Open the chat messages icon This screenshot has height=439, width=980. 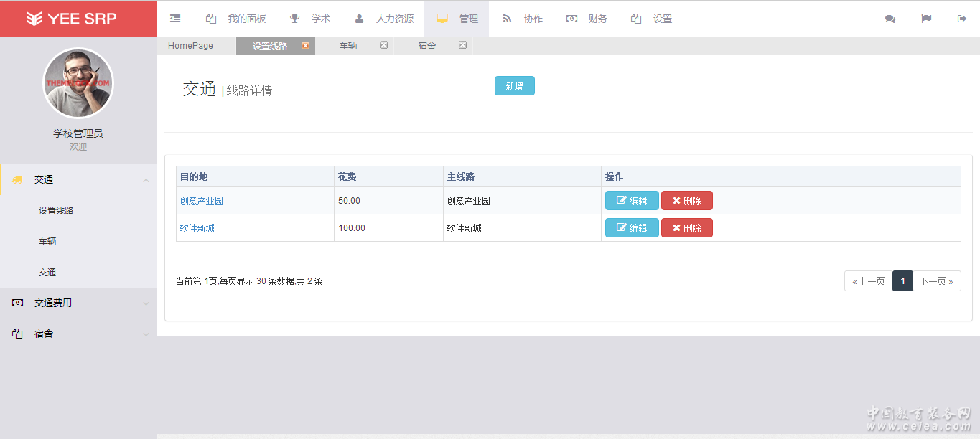pyautogui.click(x=890, y=19)
